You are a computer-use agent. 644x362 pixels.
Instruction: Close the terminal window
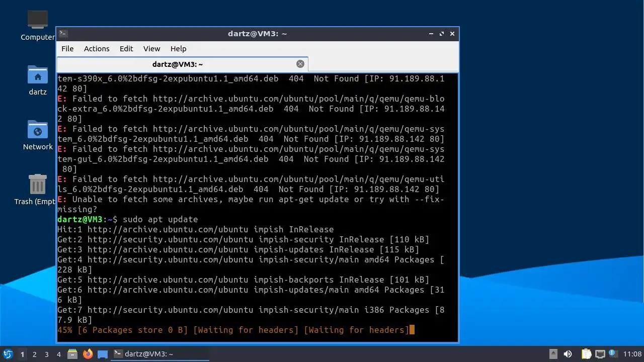pyautogui.click(x=452, y=34)
